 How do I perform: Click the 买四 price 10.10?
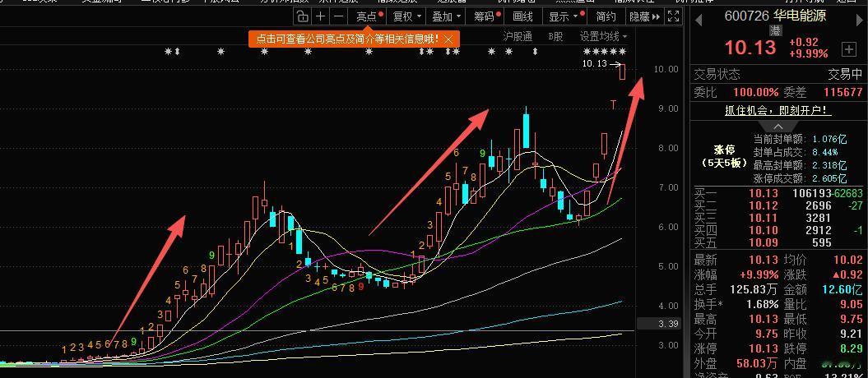coord(764,230)
